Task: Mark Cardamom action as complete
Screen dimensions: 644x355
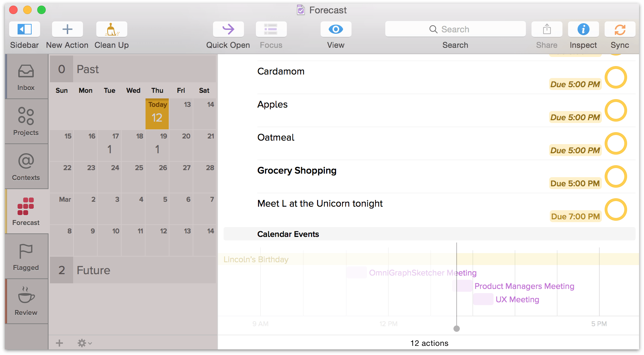Action: point(616,77)
